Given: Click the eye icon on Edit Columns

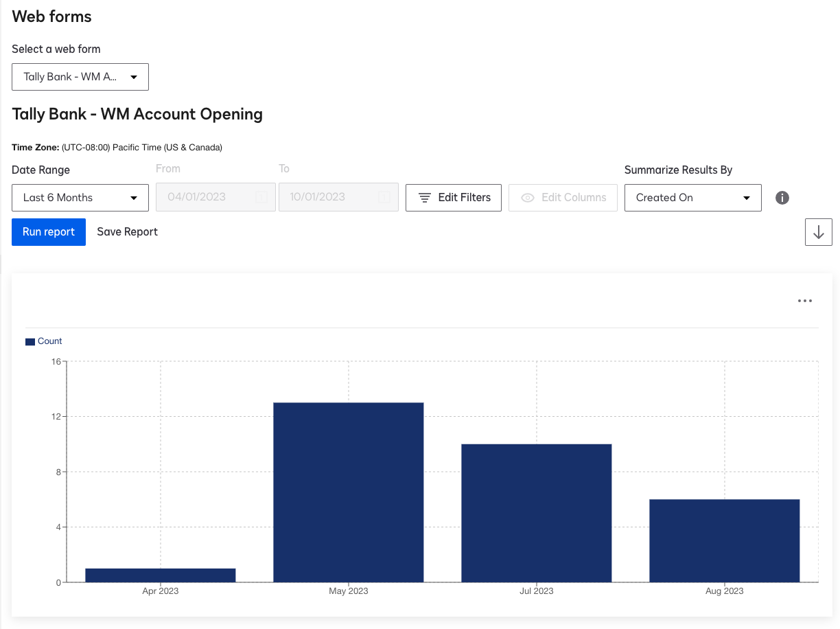Looking at the screenshot, I should point(528,198).
